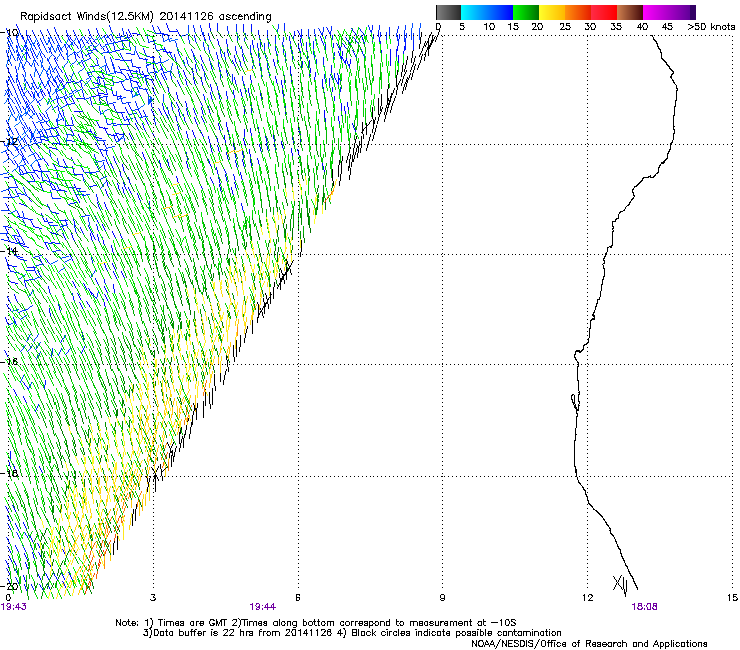The width and height of the screenshot is (740, 650).
Task: Click the longitude axis label '15'
Action: (x=732, y=598)
